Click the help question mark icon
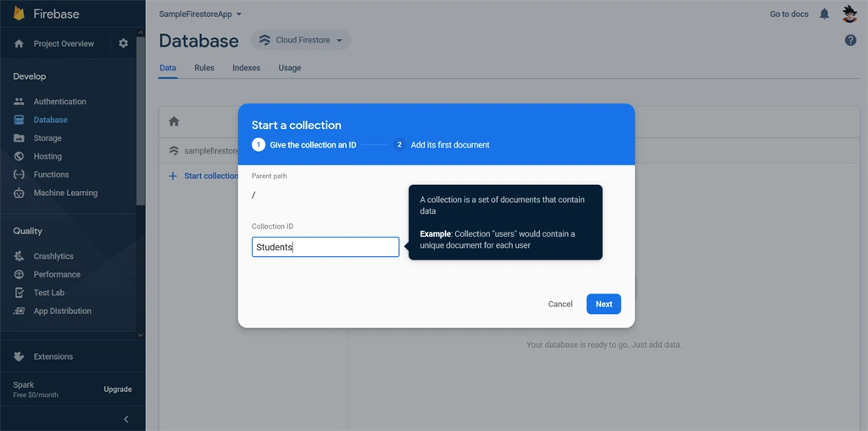 (x=850, y=40)
